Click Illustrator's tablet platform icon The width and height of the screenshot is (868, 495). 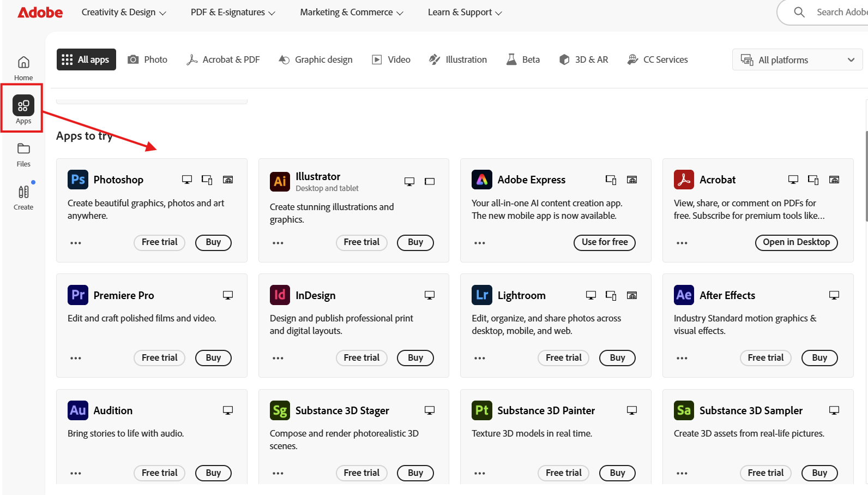tap(430, 181)
